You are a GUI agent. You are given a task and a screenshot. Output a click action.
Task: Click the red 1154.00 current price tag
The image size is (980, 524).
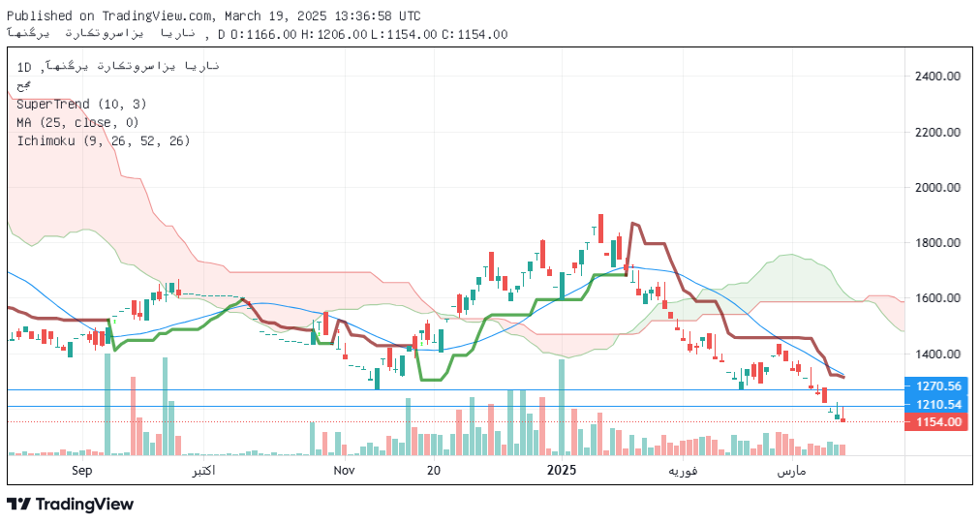936,422
